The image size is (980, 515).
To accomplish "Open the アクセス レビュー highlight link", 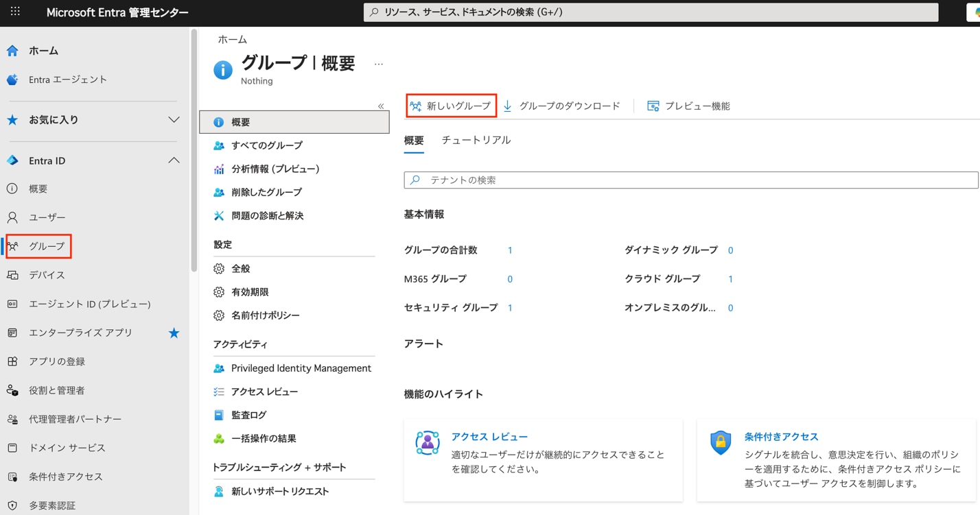I will coord(488,436).
